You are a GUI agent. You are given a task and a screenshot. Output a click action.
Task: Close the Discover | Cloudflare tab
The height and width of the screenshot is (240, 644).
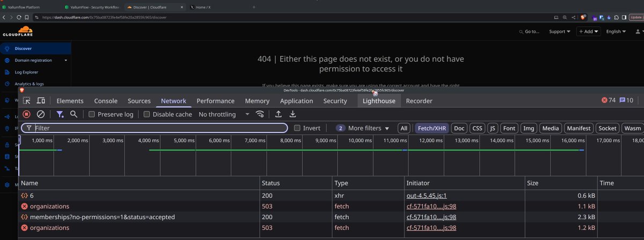point(182,6)
